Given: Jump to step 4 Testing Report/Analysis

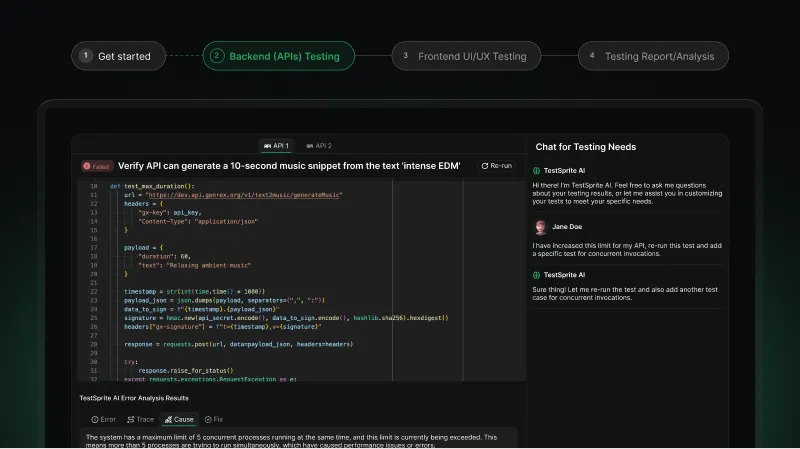Looking at the screenshot, I should (x=653, y=56).
